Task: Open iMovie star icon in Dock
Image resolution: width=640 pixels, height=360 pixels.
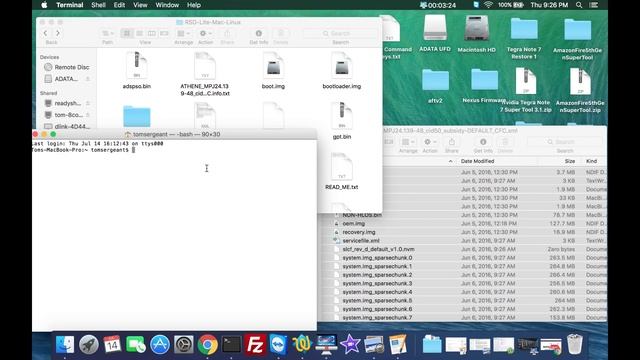Action: pyautogui.click(x=350, y=344)
